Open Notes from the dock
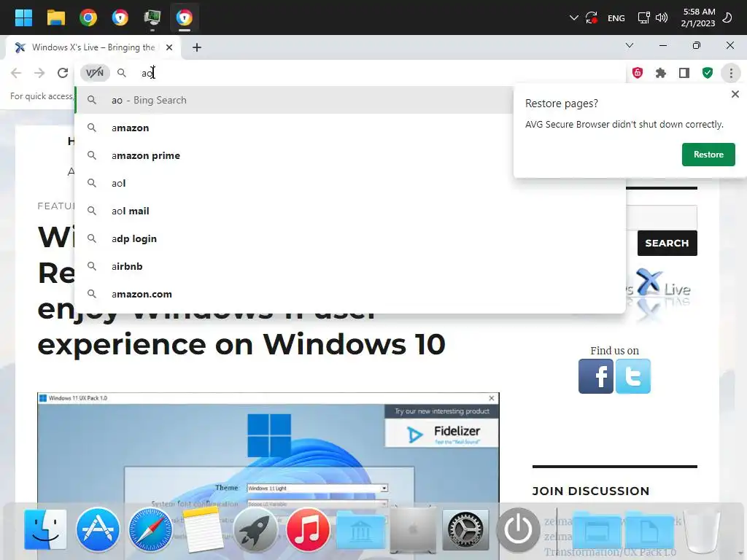This screenshot has height=560, width=747. pos(204,529)
